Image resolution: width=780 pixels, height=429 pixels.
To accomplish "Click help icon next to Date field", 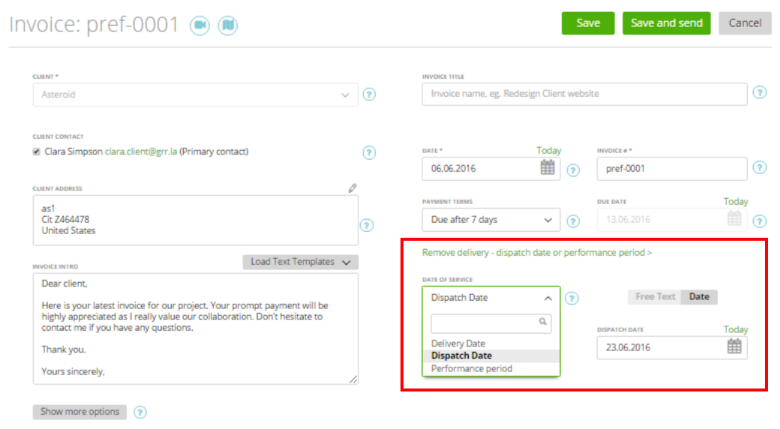I will click(573, 170).
